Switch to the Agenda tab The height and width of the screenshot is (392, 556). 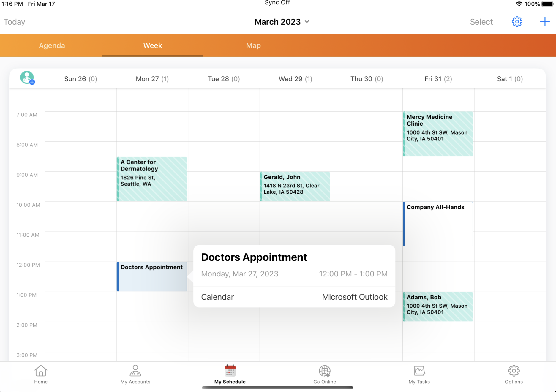click(x=52, y=45)
